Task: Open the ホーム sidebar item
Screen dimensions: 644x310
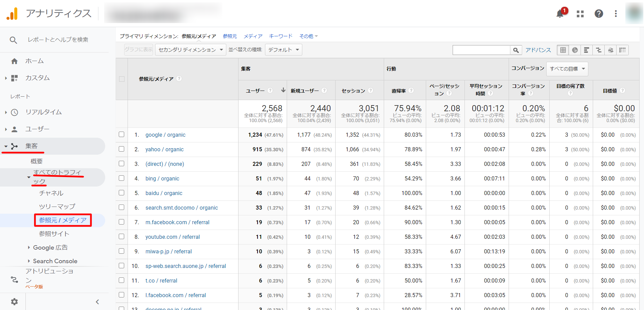Action: 34,61
